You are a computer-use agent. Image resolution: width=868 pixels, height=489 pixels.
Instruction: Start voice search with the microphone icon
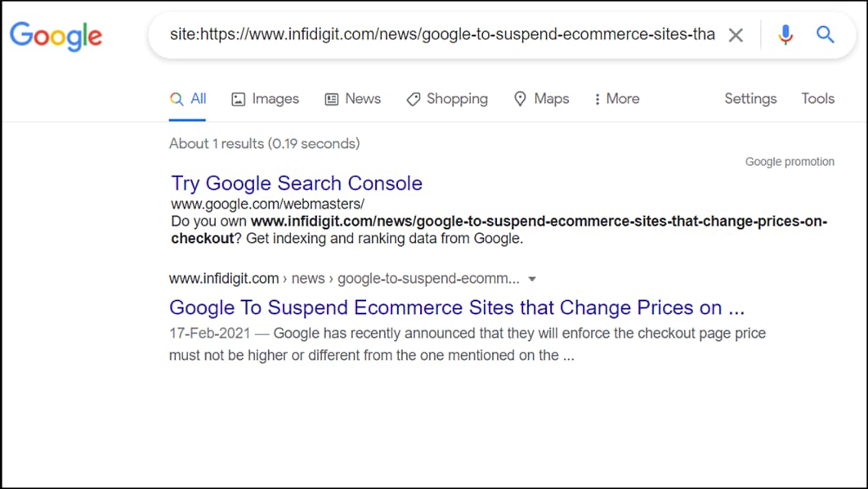pyautogui.click(x=785, y=35)
